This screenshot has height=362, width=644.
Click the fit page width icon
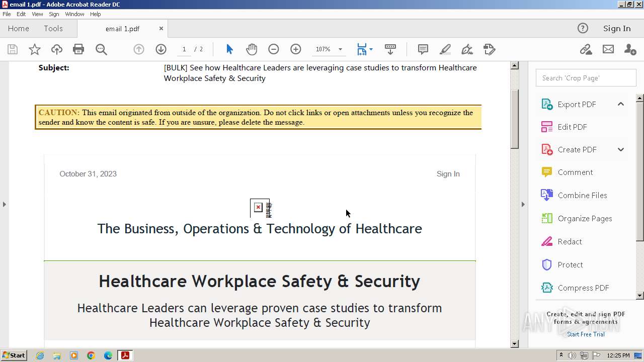[362, 49]
